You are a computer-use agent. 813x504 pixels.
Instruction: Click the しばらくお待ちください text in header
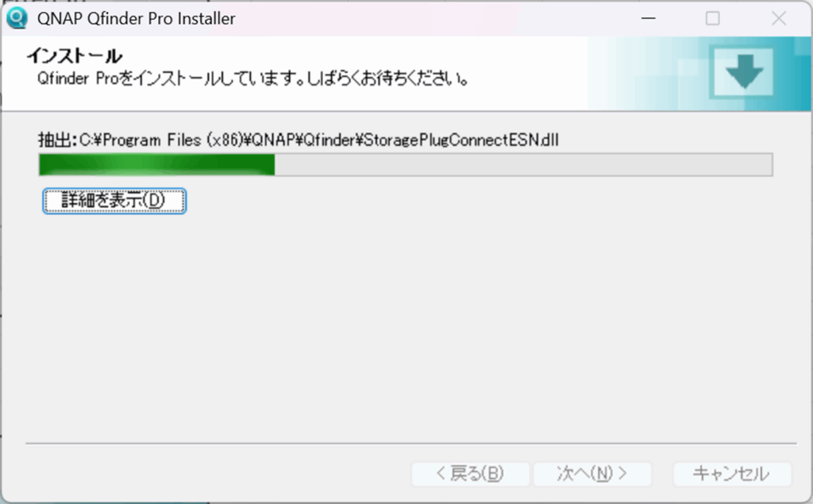388,79
